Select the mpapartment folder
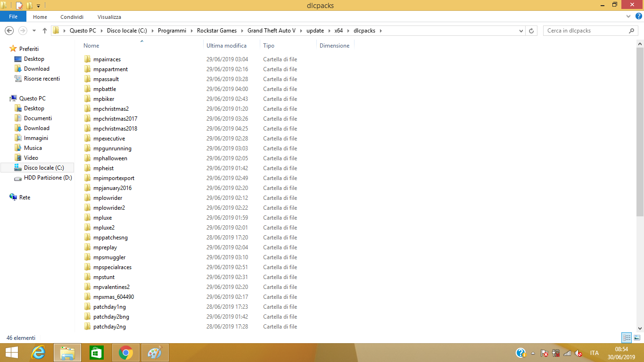 pyautogui.click(x=110, y=69)
